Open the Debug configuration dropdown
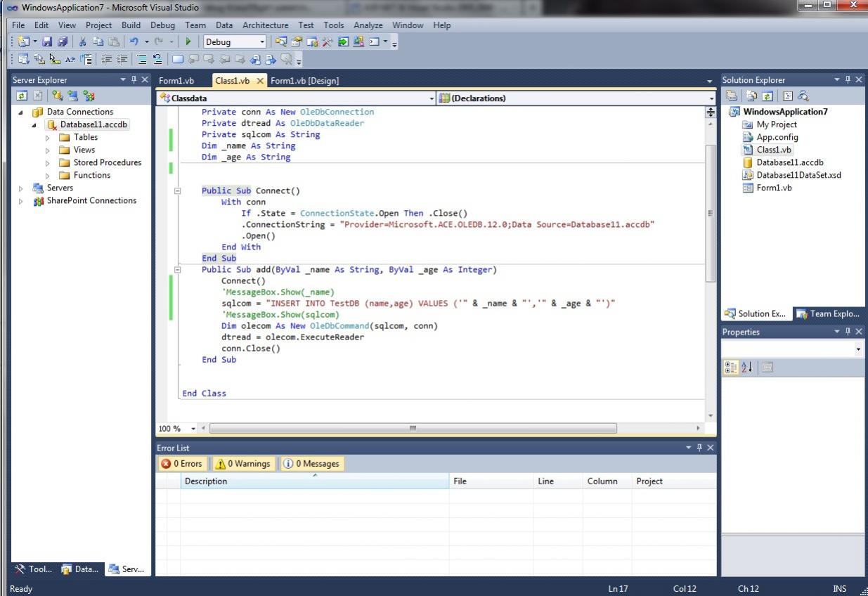The image size is (868, 596). [262, 42]
